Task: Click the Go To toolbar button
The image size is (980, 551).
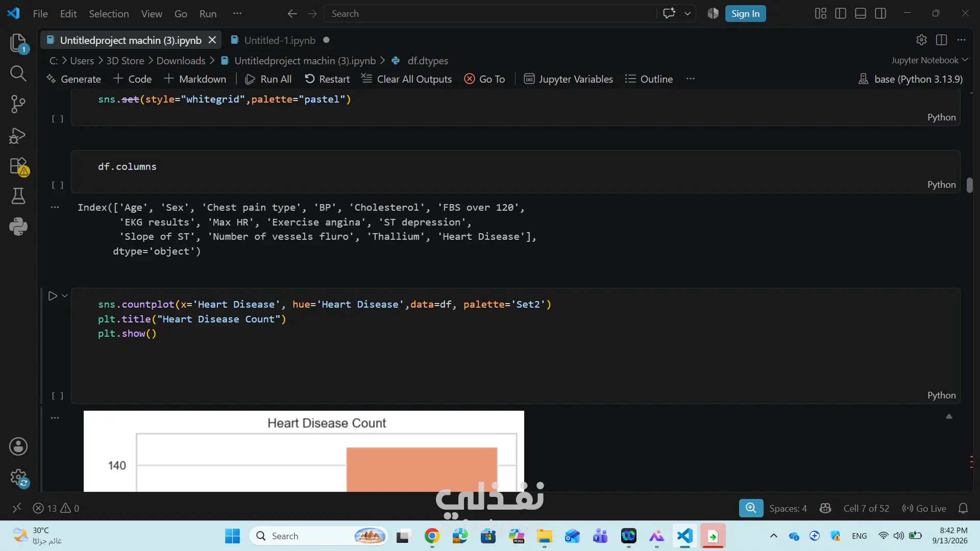Action: (484, 79)
